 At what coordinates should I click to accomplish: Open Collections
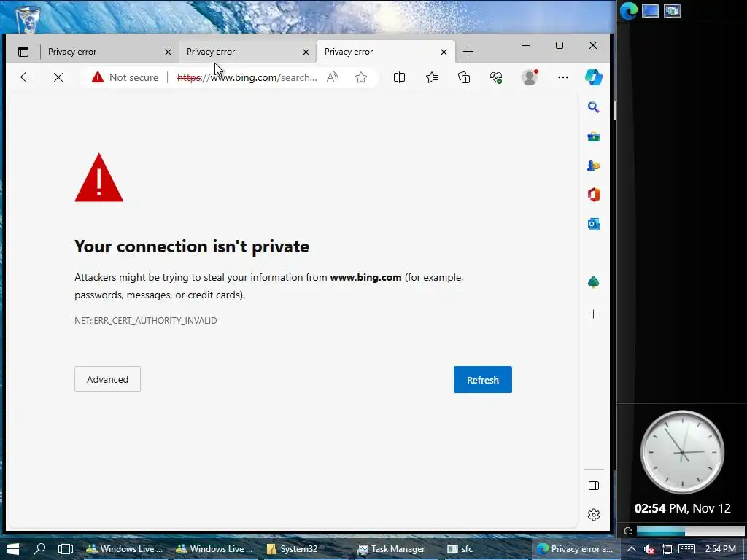(x=464, y=77)
